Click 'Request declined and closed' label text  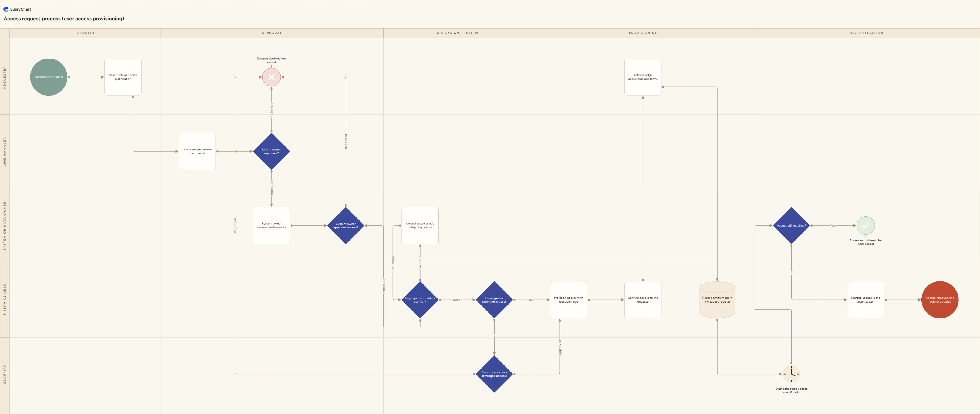point(271,60)
